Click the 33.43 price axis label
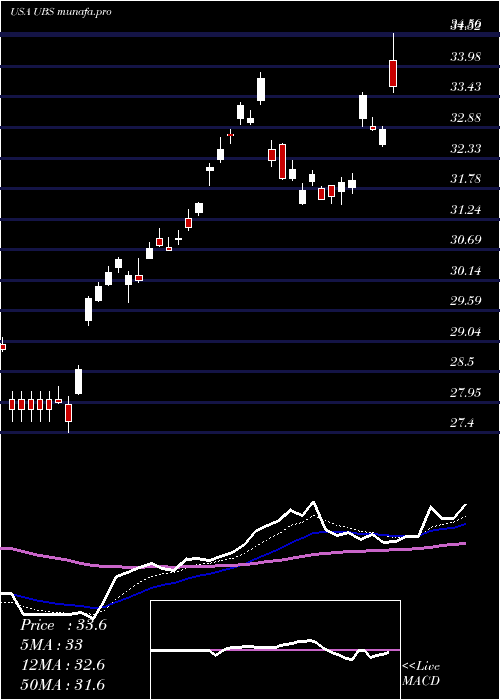The width and height of the screenshot is (500, 700). (466, 87)
